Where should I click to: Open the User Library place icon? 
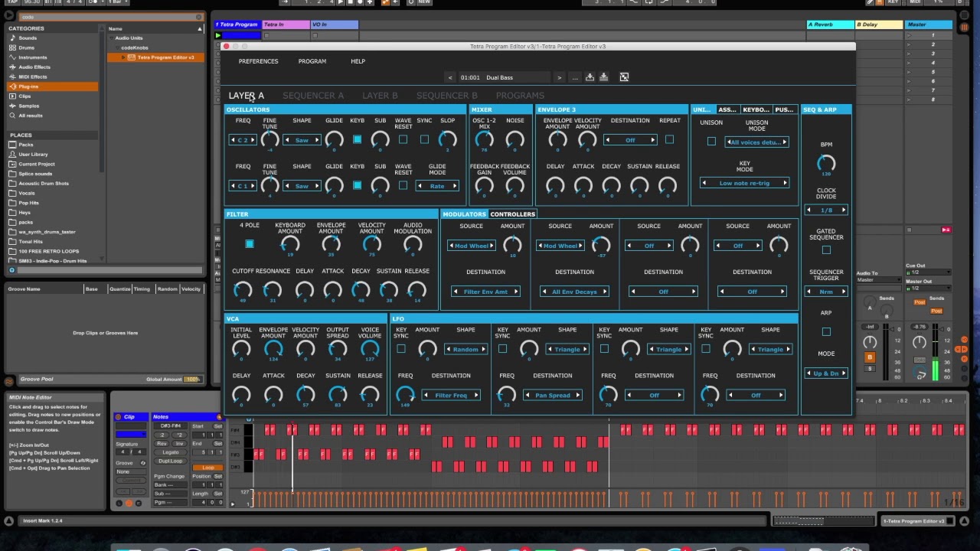point(12,154)
